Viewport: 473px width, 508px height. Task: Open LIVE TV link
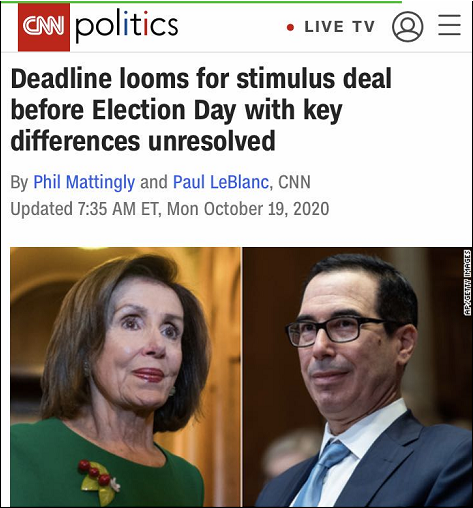(x=339, y=27)
